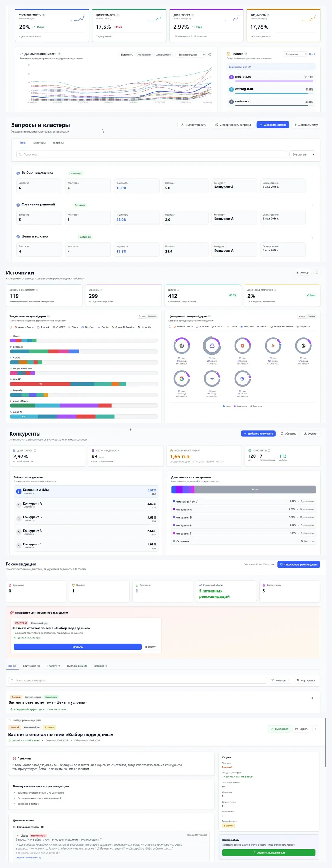This screenshot has width=332, height=868.
Task: Click info icon beside Цитируемость по провайдерам heading
Action: click(x=209, y=317)
